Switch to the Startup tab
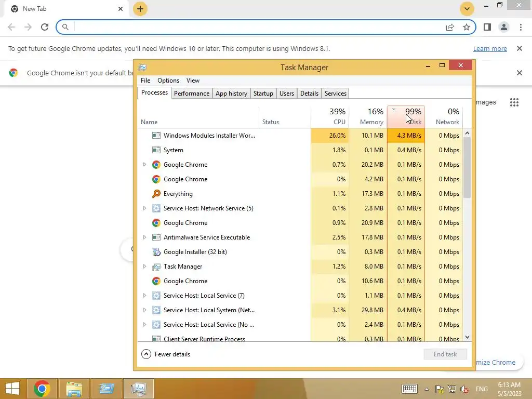532x399 pixels. 263,94
